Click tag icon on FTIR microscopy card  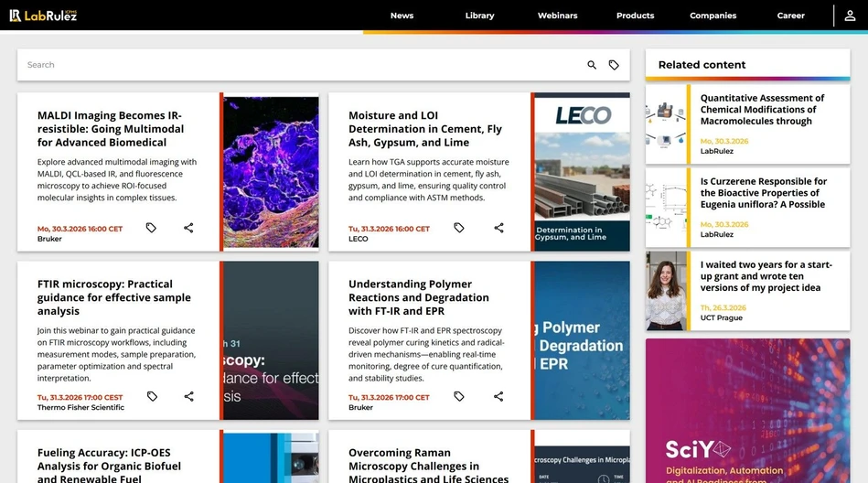coord(152,396)
